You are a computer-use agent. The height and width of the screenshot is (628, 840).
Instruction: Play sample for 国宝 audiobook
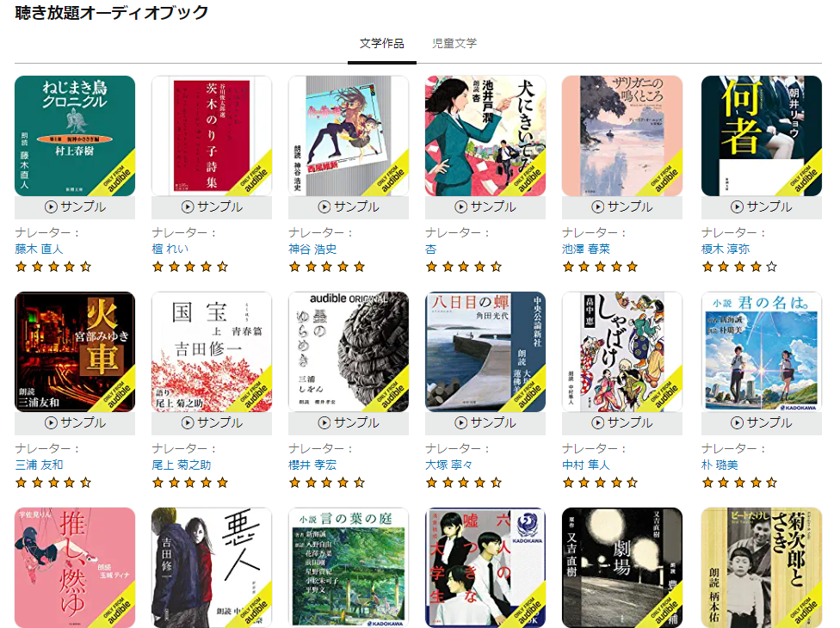(x=212, y=423)
